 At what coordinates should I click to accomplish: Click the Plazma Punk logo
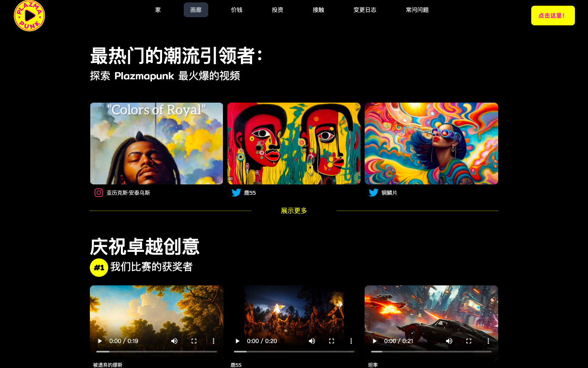[x=29, y=16]
